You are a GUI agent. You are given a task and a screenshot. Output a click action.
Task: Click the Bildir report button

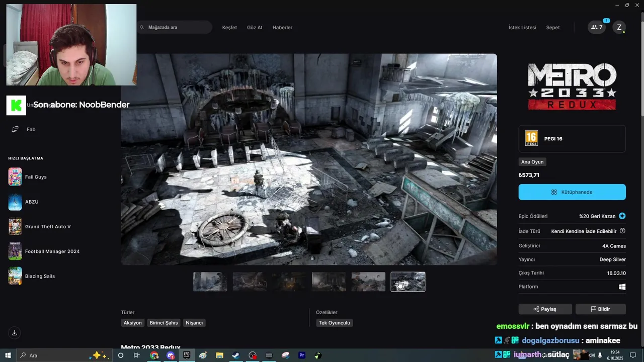click(x=601, y=309)
